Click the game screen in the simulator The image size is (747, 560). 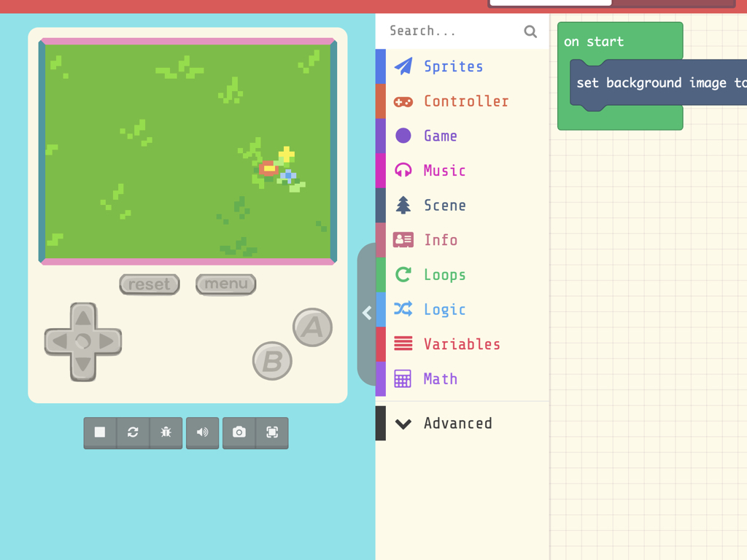[x=187, y=152]
